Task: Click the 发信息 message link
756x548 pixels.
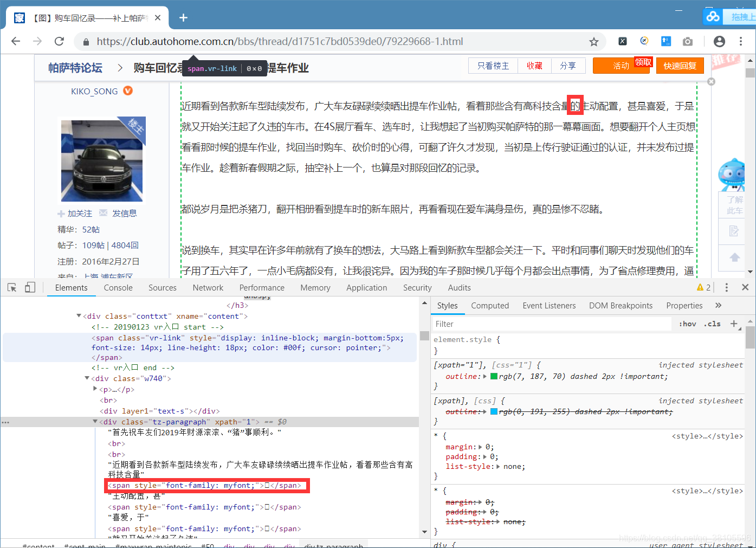Action: coord(118,214)
